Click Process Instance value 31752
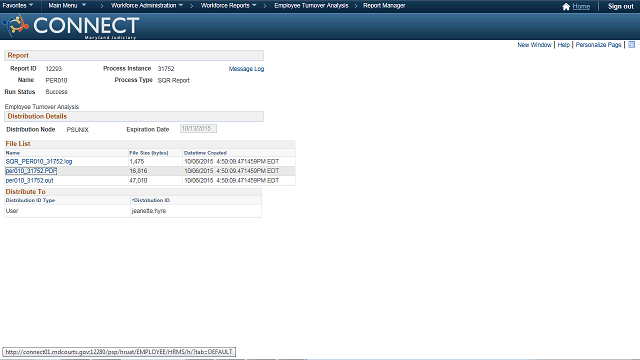The width and height of the screenshot is (640, 360). click(x=166, y=69)
